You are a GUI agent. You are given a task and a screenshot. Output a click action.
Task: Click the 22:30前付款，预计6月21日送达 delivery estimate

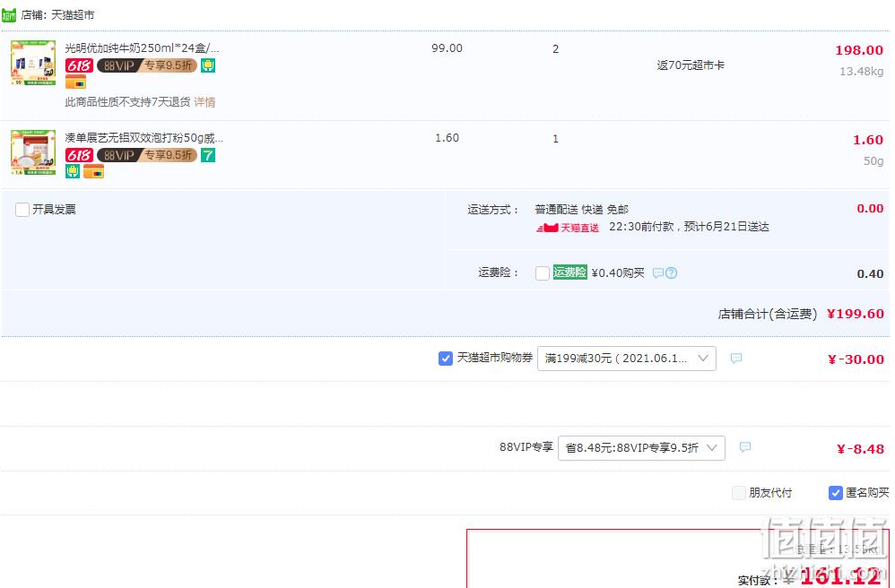(x=689, y=227)
